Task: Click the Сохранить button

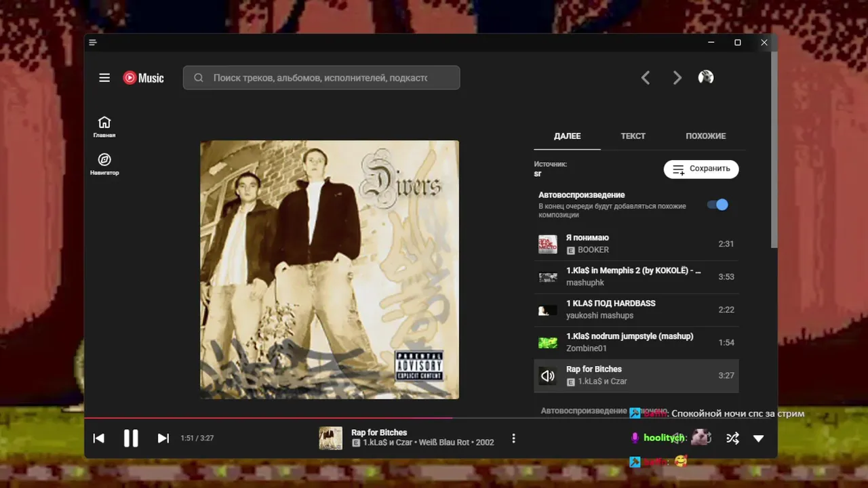Action: (701, 169)
